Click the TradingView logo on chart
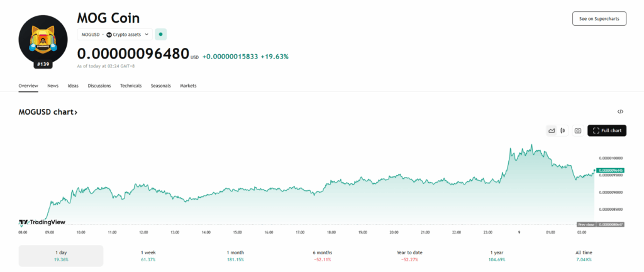 (x=42, y=222)
